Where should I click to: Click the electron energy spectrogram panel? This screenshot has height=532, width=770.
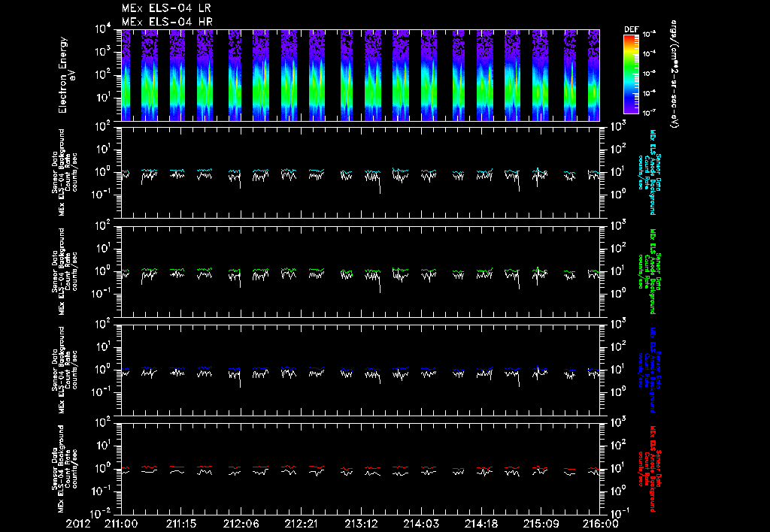(360, 75)
